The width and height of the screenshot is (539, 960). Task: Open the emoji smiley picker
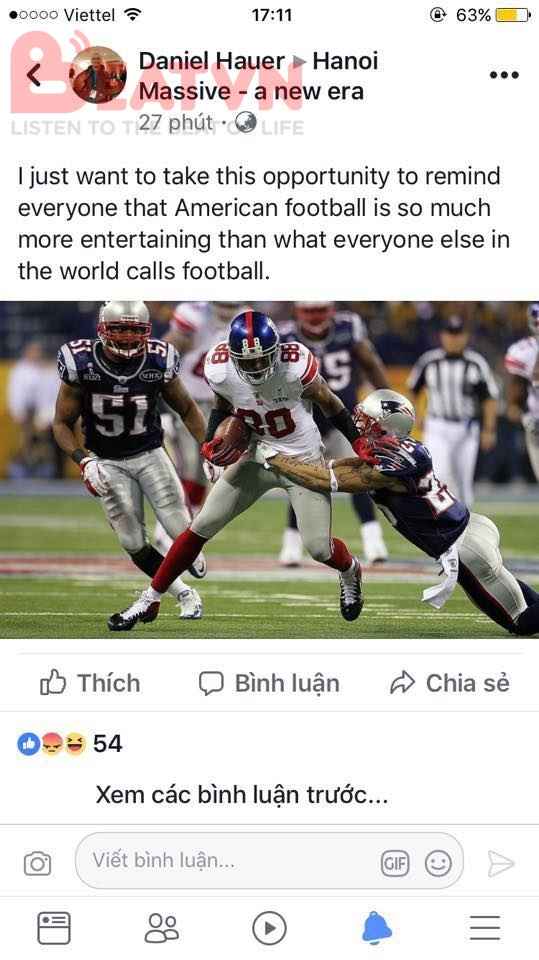[x=438, y=863]
